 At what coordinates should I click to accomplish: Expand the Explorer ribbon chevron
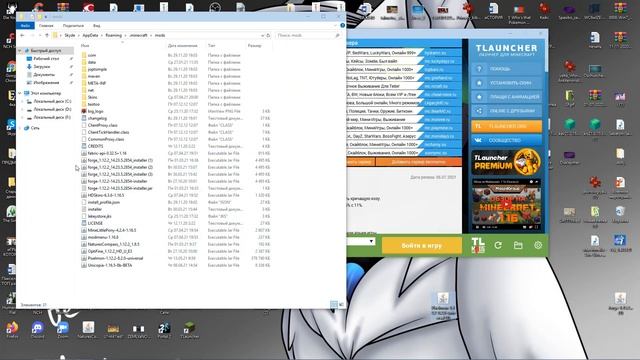coord(336,26)
